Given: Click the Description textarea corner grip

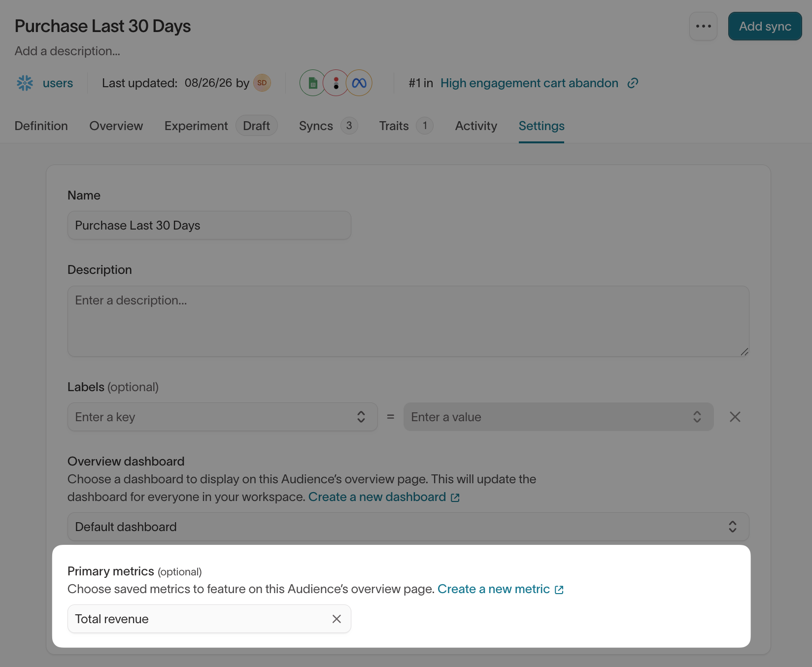Looking at the screenshot, I should 744,352.
